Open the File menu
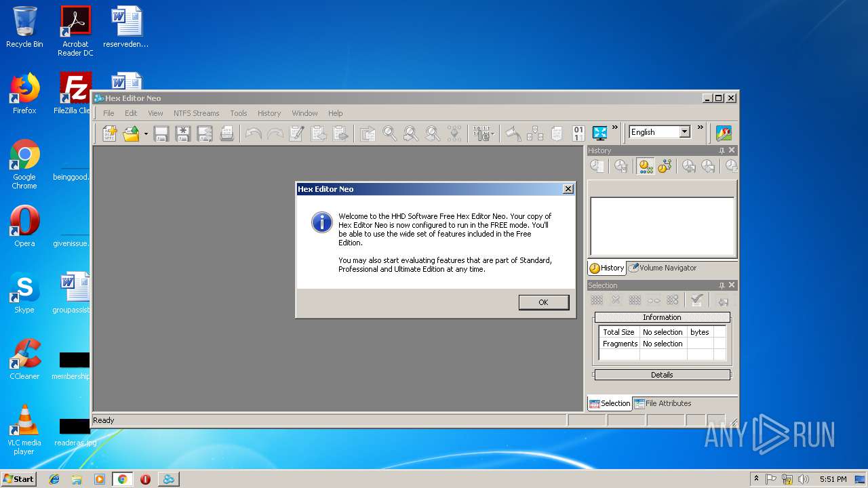Screen dimensions: 868x488 click(108, 113)
